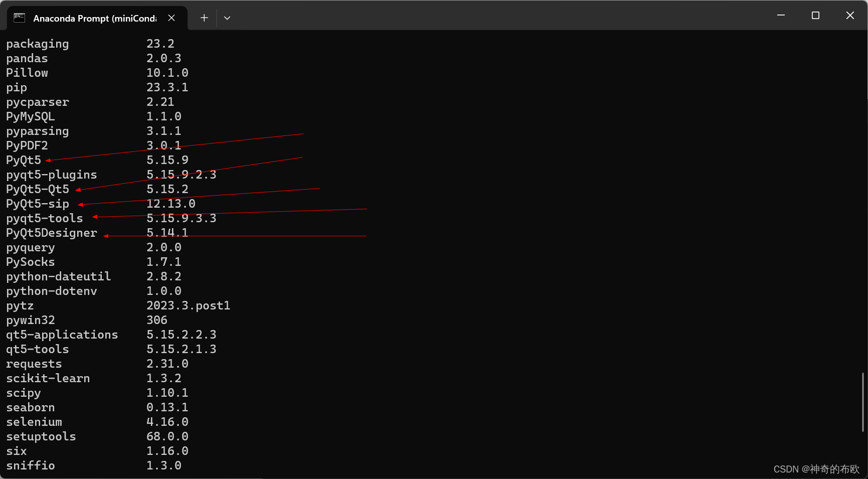Minimize the terminal window
This screenshot has height=479, width=868.
point(781,15)
